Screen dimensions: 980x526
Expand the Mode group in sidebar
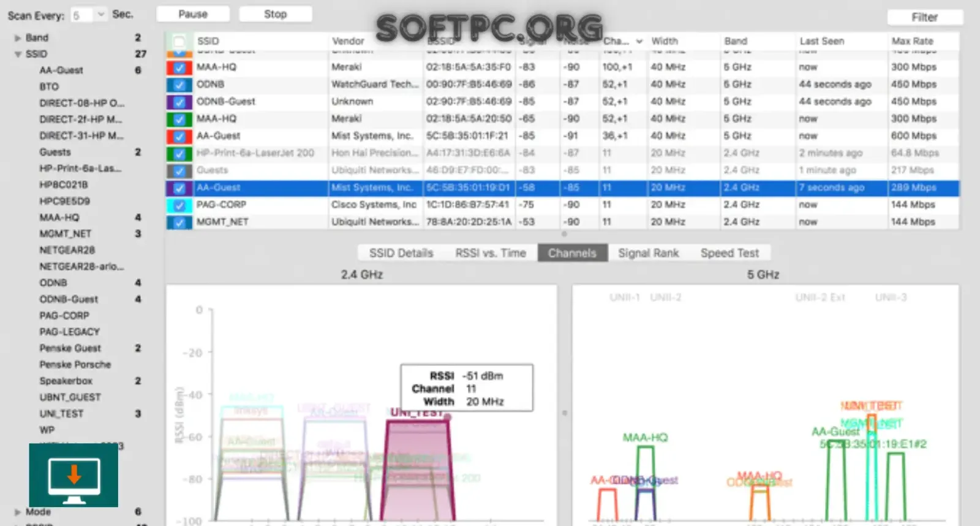18,512
